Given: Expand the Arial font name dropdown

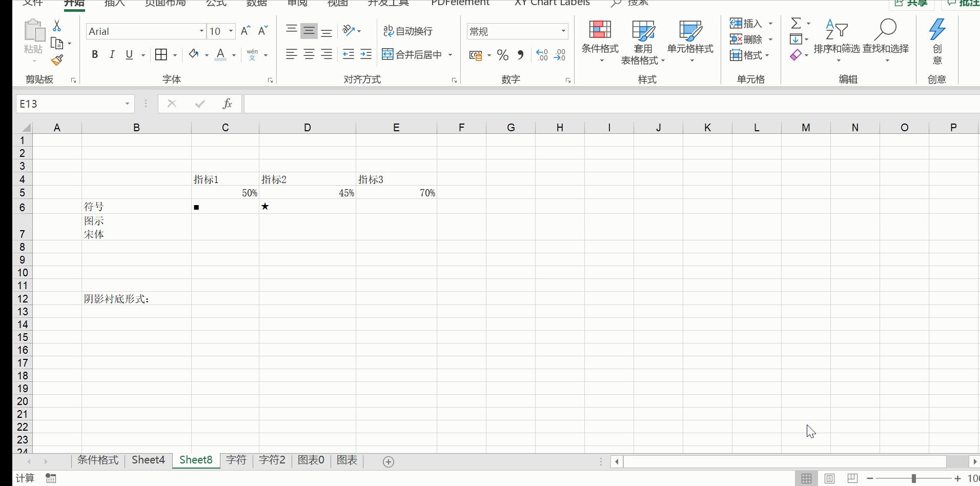Looking at the screenshot, I should point(201,31).
